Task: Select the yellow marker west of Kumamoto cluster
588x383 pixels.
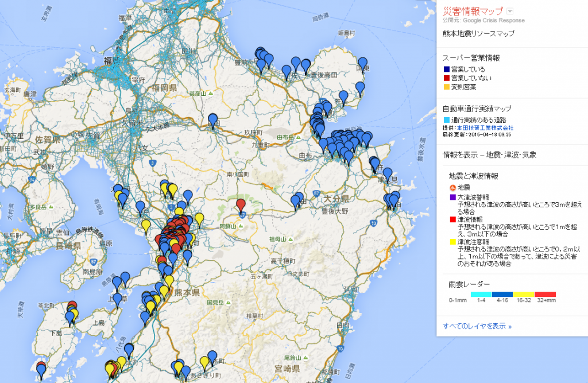Action: [x=146, y=225]
